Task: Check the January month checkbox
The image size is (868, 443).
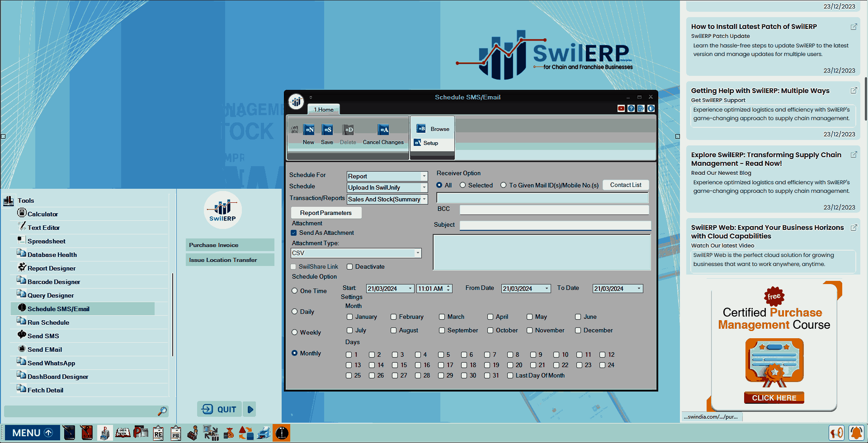Action: pyautogui.click(x=349, y=317)
